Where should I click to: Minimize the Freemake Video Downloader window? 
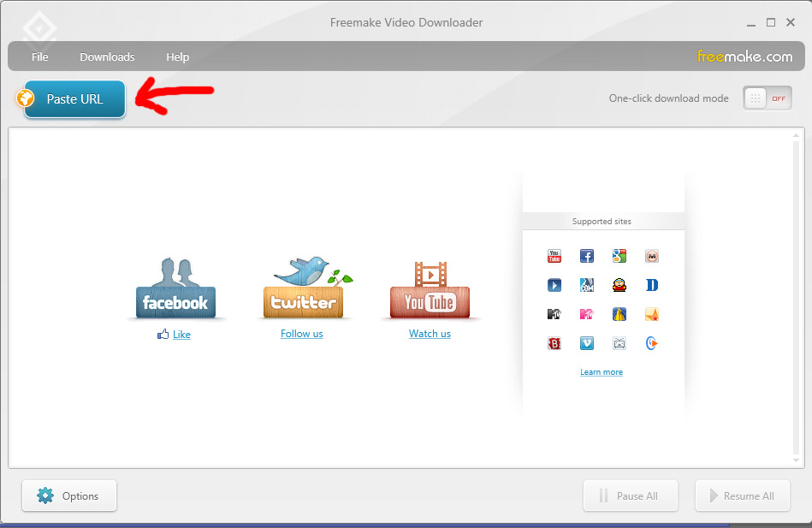[751, 23]
